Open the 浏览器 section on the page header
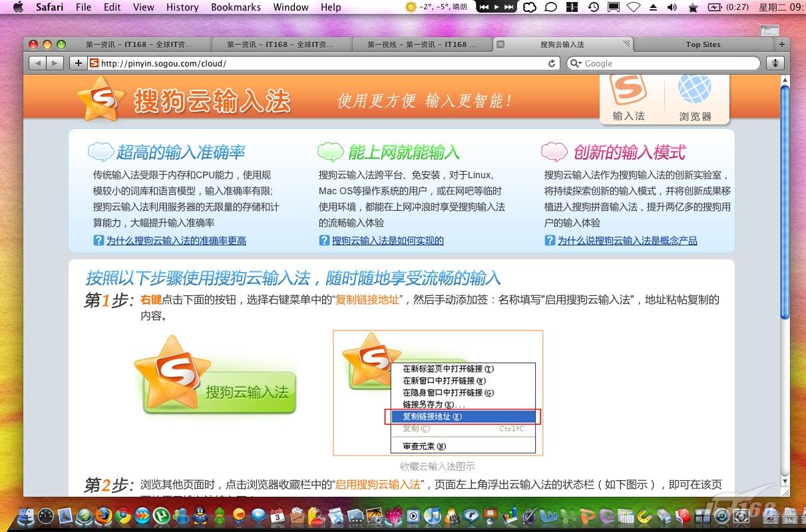This screenshot has height=532, width=806. click(695, 98)
